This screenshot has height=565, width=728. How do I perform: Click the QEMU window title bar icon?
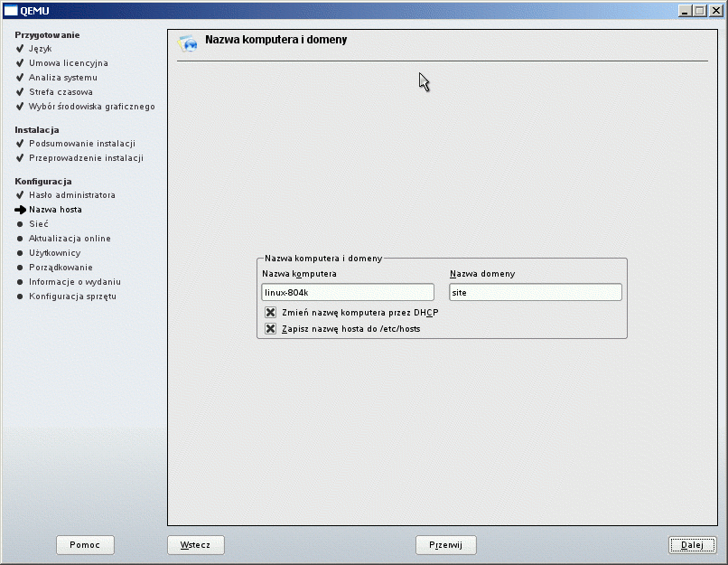click(x=11, y=10)
